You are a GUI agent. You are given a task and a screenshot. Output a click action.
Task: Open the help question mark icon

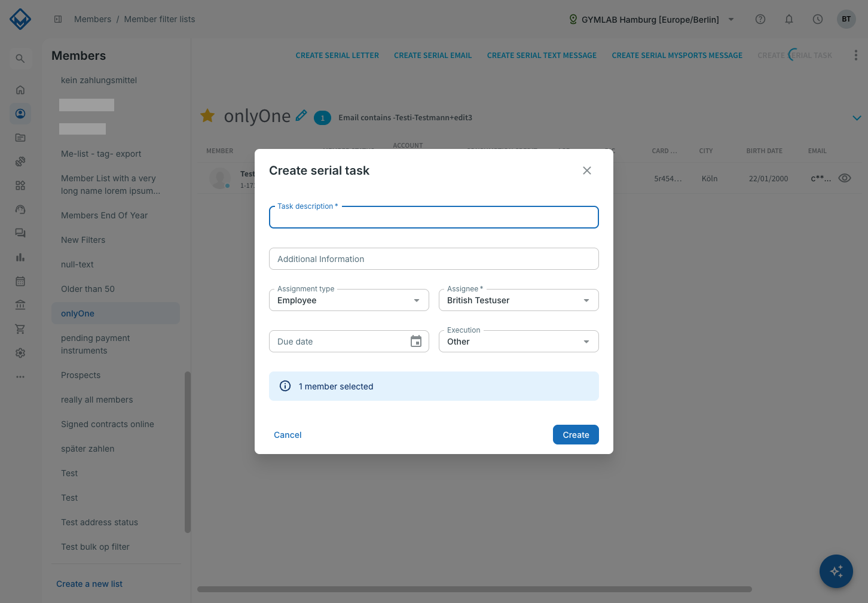tap(760, 19)
